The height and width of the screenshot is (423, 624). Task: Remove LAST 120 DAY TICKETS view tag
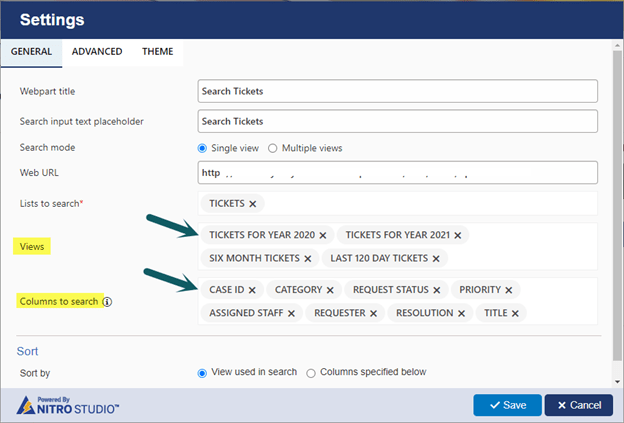coord(436,258)
